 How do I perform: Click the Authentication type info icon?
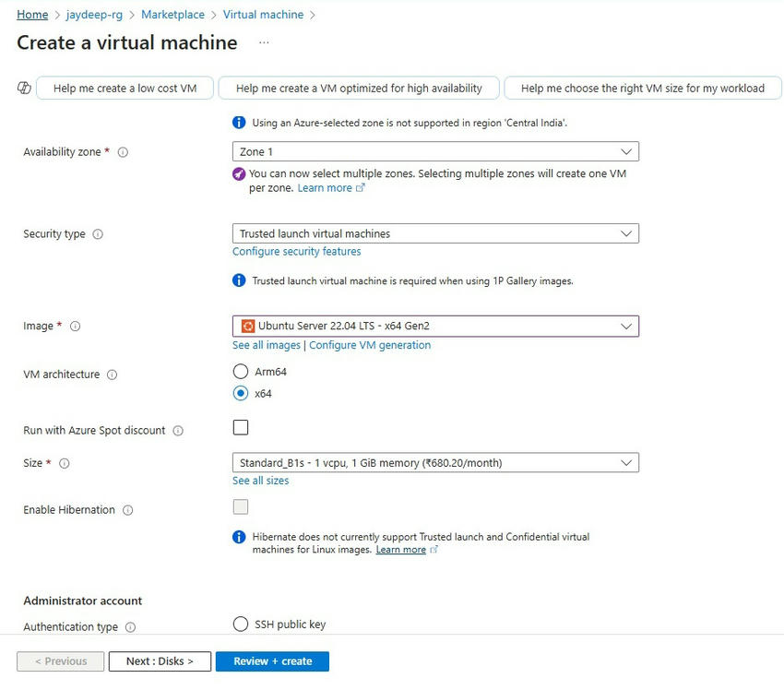[x=131, y=626]
